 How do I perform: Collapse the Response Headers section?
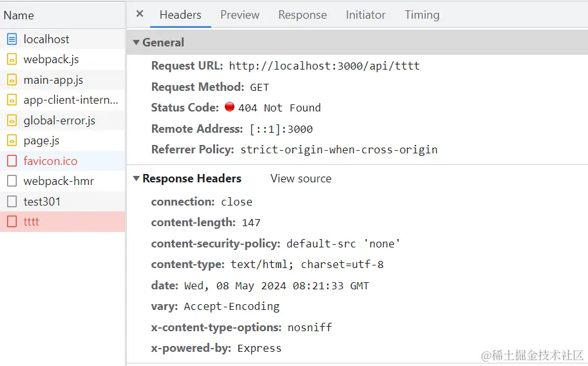point(137,178)
